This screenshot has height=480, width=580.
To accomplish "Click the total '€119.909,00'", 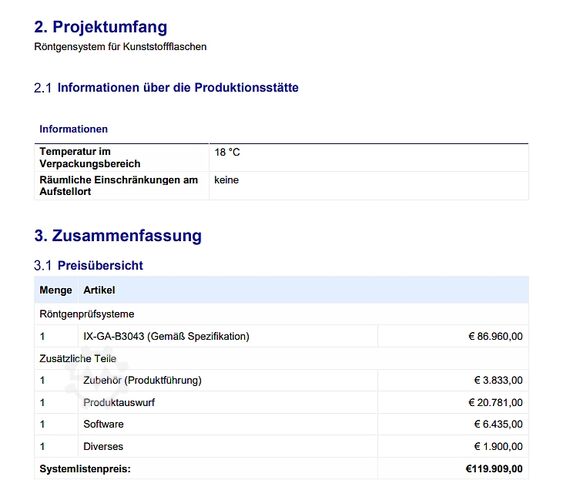I will click(x=494, y=469).
